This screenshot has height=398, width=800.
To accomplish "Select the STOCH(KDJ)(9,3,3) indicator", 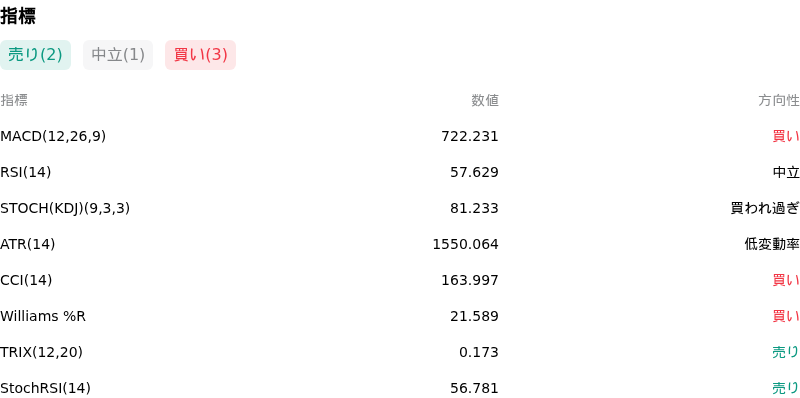I will point(65,208).
